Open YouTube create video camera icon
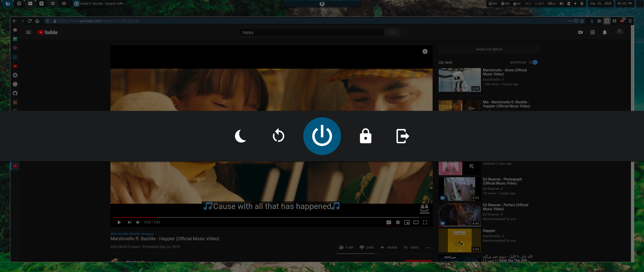Screen dimensions: 644x272 [x=581, y=32]
